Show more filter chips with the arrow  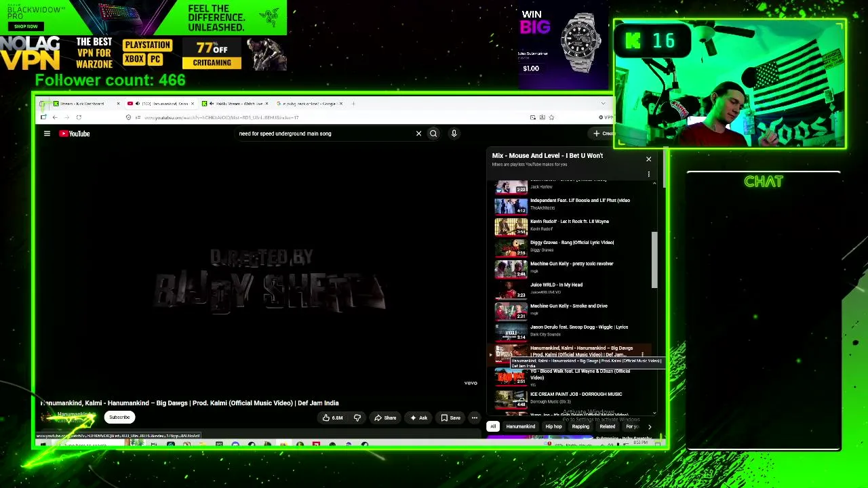pos(649,426)
